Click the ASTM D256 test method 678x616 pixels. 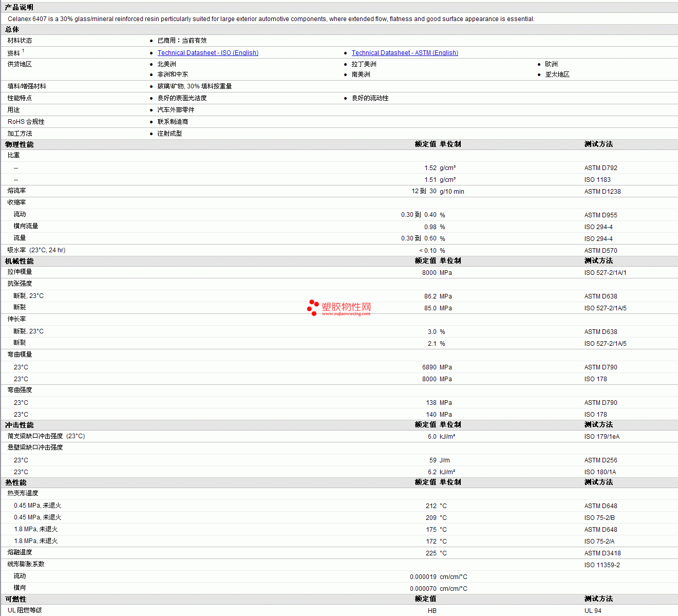pos(601,460)
